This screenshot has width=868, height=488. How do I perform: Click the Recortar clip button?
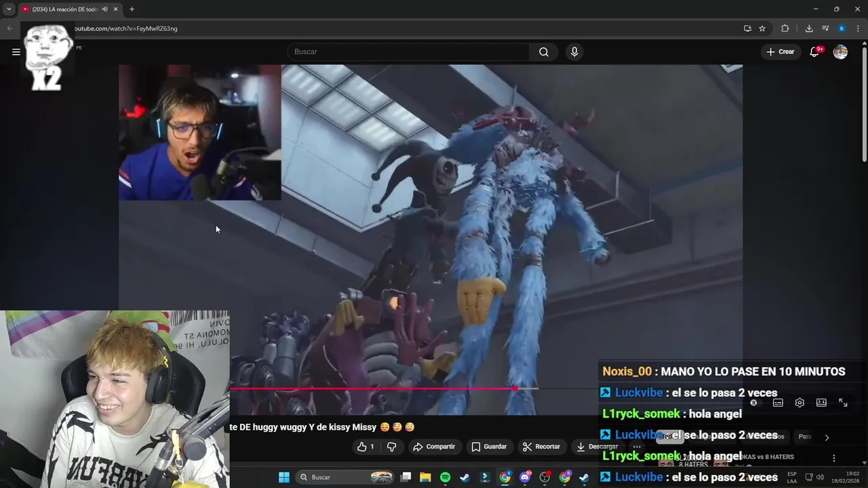click(x=541, y=447)
